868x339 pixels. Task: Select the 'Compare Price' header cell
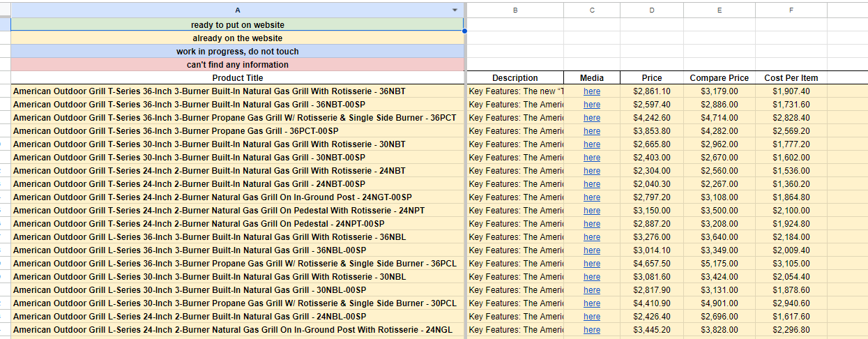(x=719, y=78)
